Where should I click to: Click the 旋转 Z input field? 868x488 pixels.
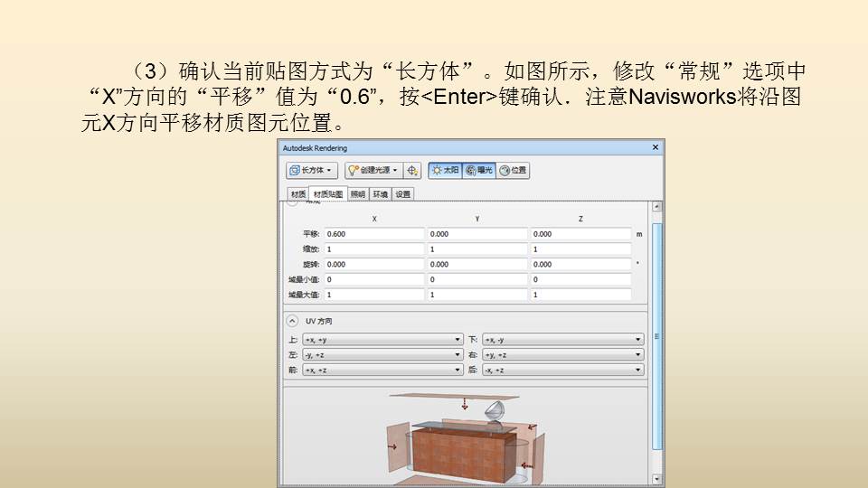tap(580, 265)
